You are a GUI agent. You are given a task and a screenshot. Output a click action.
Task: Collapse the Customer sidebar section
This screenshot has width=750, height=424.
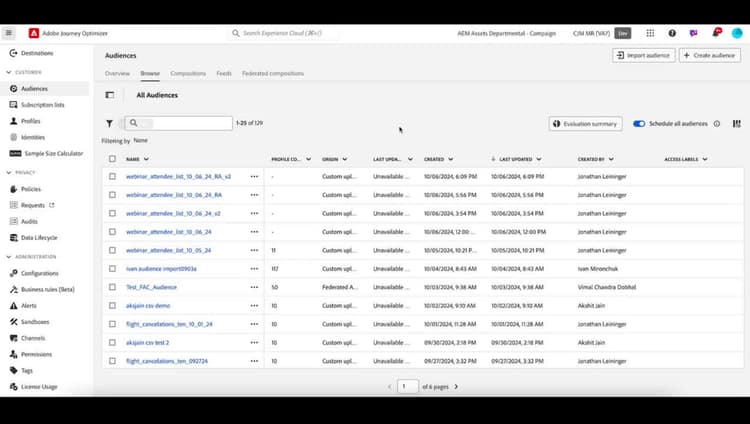(x=9, y=72)
